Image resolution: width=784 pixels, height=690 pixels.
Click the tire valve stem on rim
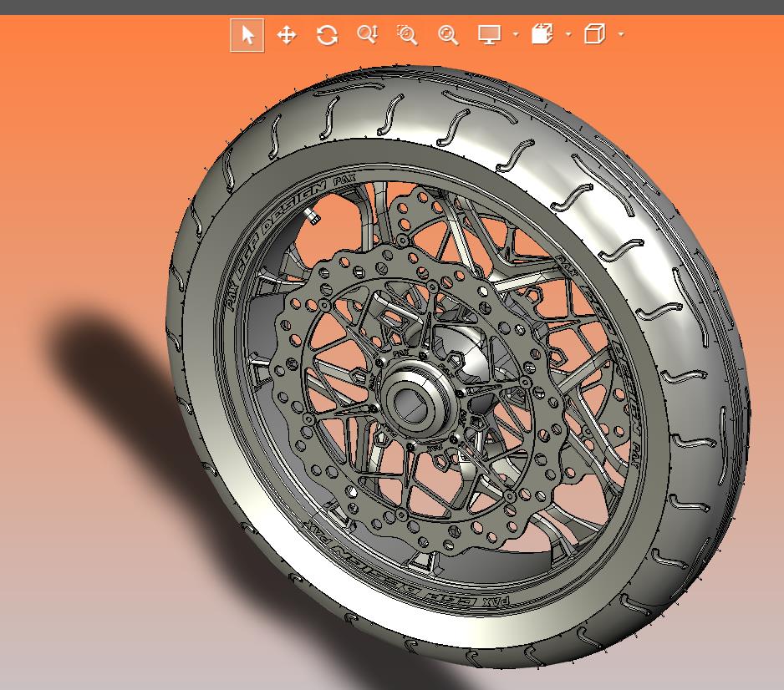click(x=312, y=216)
